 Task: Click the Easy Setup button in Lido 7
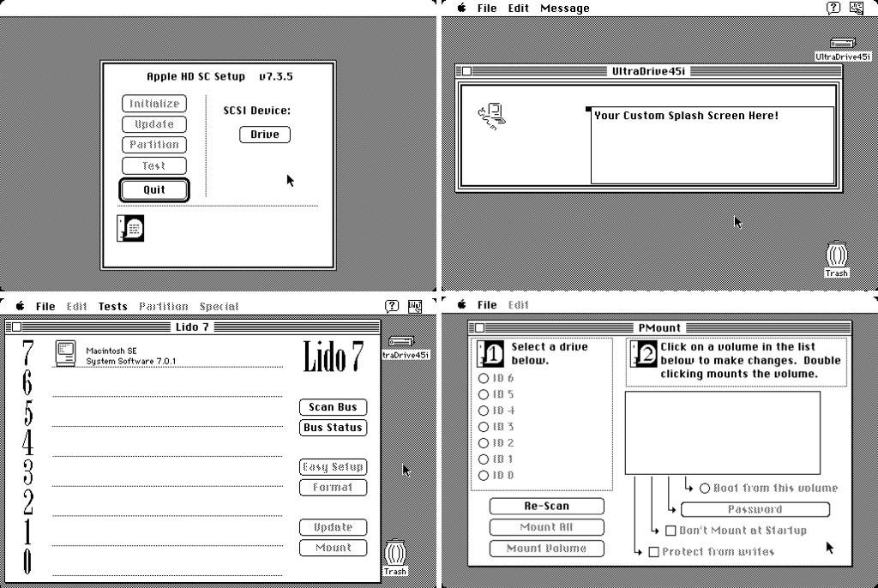coord(334,467)
